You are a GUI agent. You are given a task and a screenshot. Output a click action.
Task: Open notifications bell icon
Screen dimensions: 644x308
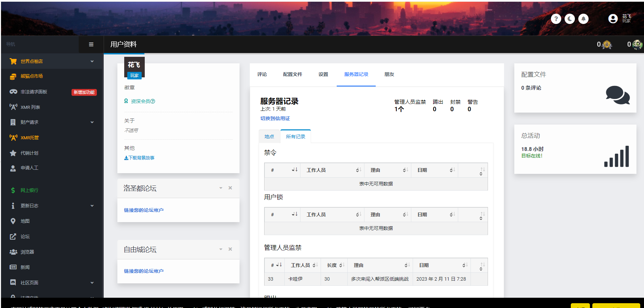tap(583, 19)
